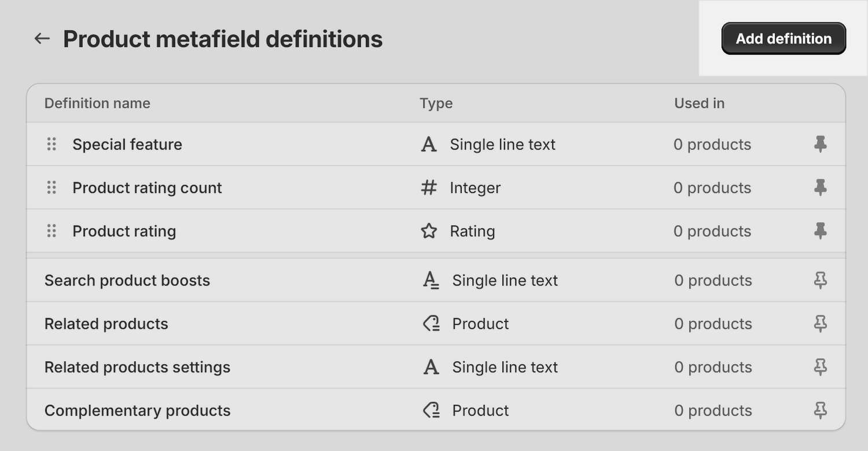Open the Special feature definition
Viewport: 868px width, 451px height.
pos(127,144)
